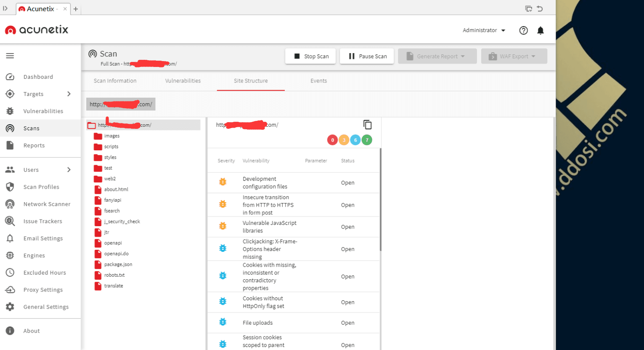This screenshot has width=644, height=350.
Task: Open the Reports sidebar link
Action: (34, 145)
